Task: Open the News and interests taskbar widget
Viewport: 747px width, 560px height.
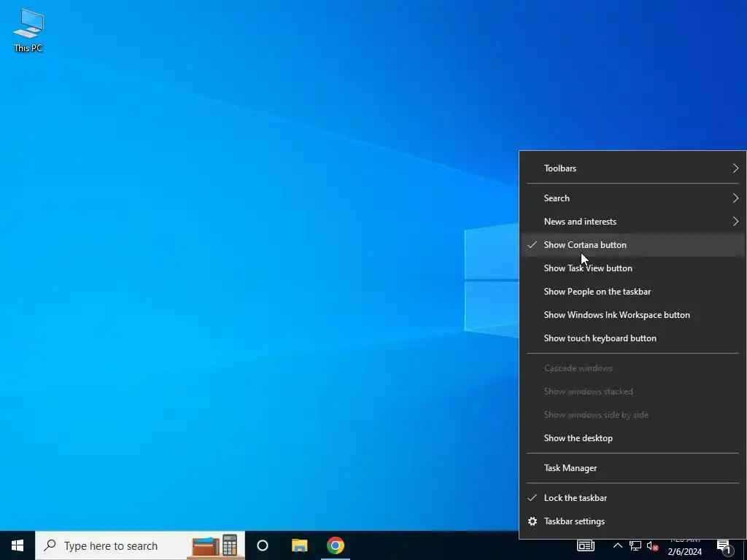Action: click(586, 545)
